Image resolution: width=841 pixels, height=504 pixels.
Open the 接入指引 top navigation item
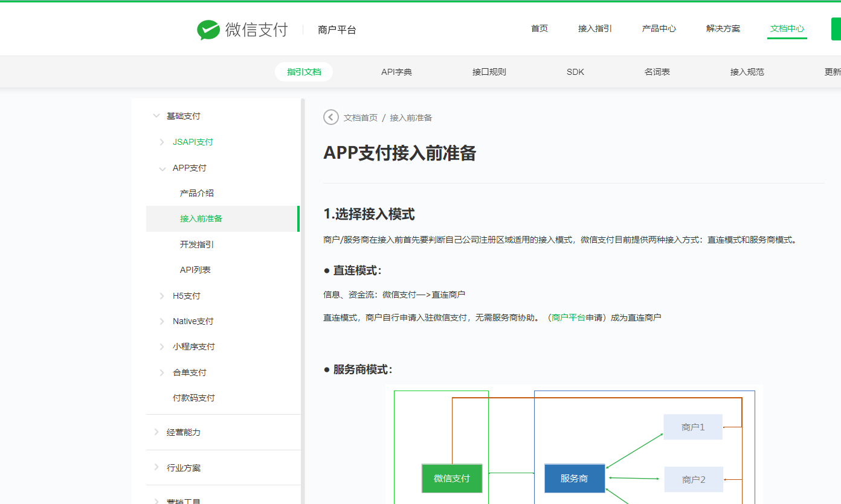tap(595, 28)
